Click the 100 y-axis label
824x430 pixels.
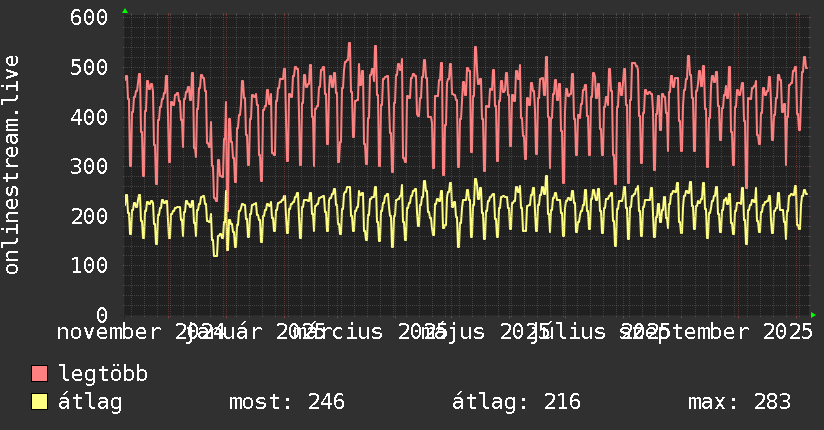point(89,265)
